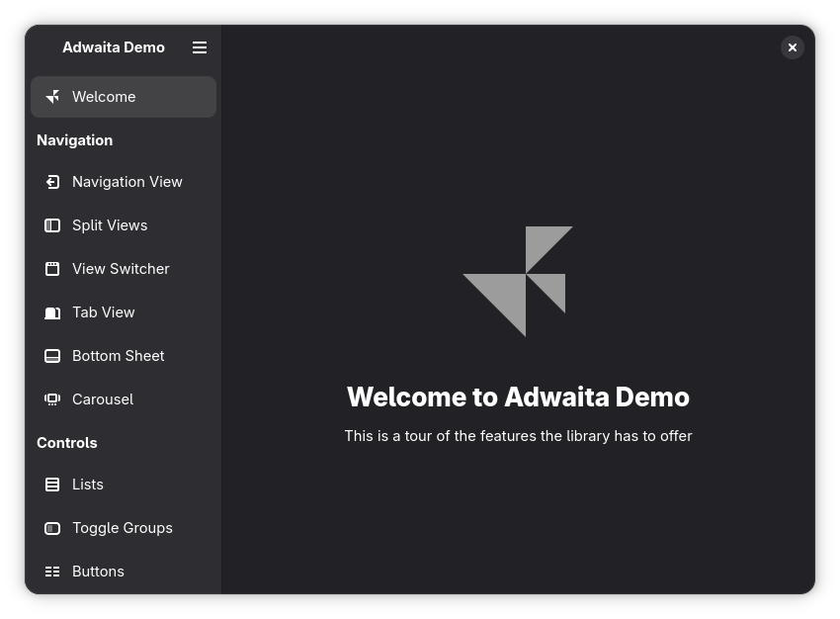The height and width of the screenshot is (619, 840).
Task: Go to Carousel using its icon
Action: point(52,399)
